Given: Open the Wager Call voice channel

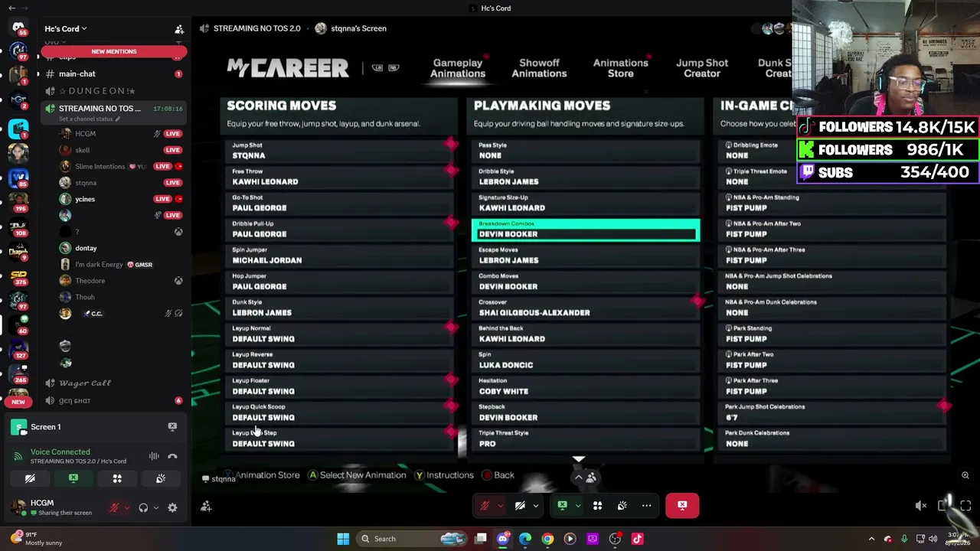Looking at the screenshot, I should pos(85,383).
